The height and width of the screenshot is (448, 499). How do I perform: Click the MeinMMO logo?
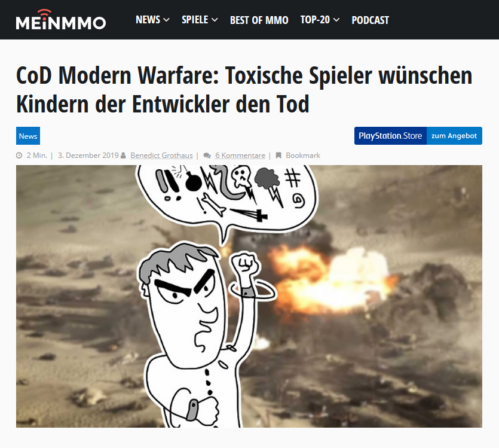pyautogui.click(x=60, y=20)
